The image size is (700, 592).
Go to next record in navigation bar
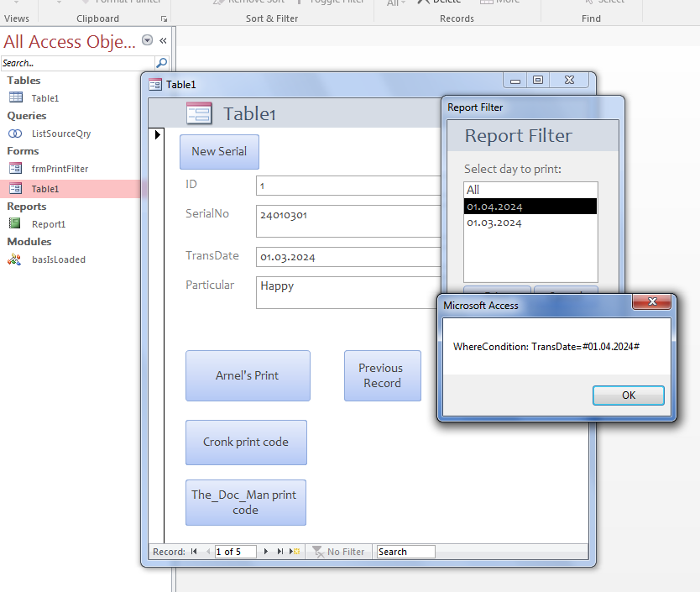point(266,552)
